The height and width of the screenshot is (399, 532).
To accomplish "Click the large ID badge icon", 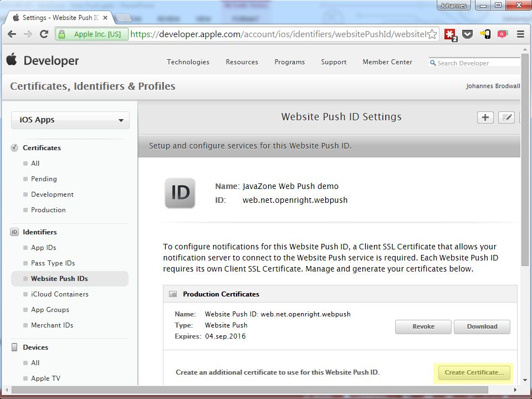I will point(180,193).
